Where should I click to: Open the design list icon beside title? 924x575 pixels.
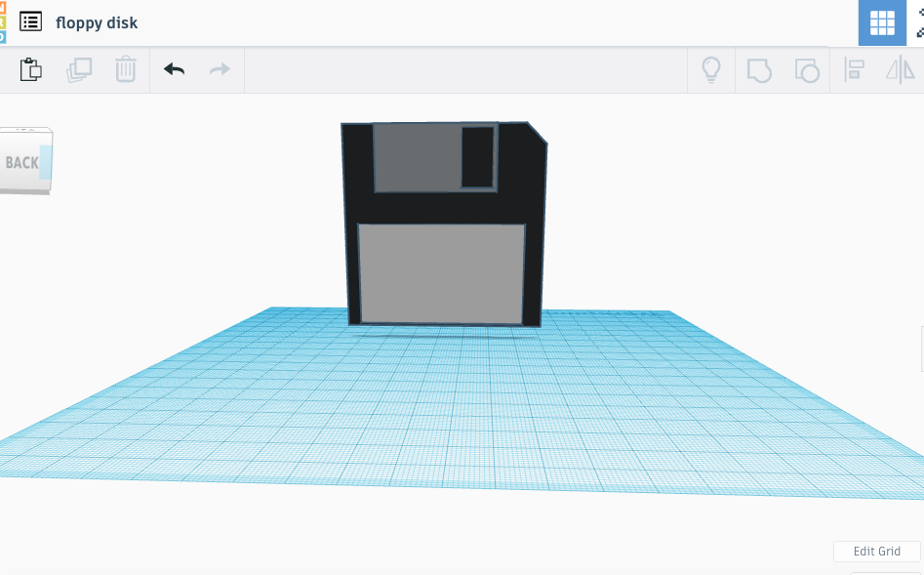coord(31,21)
